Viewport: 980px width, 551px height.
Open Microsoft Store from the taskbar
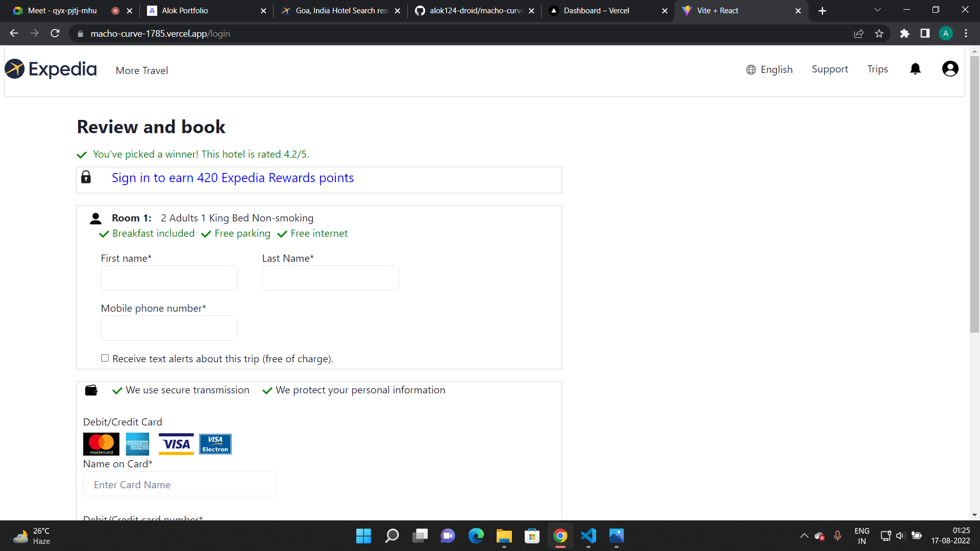click(532, 536)
